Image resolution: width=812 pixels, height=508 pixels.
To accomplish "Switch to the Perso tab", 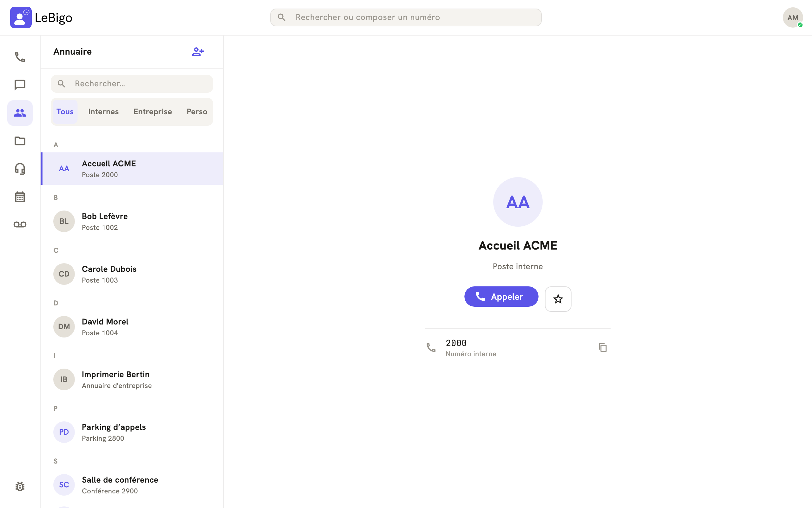I will [197, 111].
